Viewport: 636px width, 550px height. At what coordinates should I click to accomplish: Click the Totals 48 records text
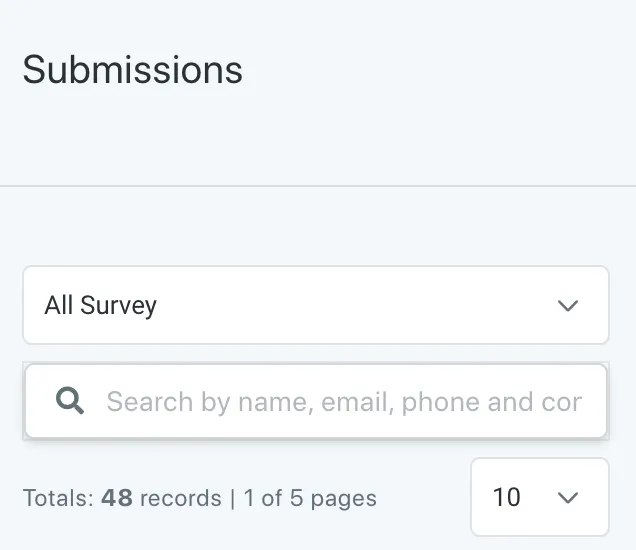click(122, 498)
